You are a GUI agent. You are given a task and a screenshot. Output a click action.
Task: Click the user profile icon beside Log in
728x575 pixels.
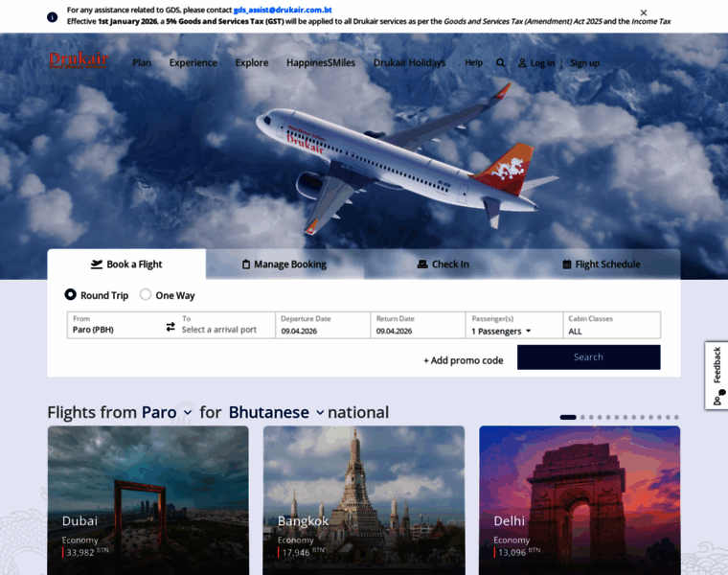click(x=522, y=62)
